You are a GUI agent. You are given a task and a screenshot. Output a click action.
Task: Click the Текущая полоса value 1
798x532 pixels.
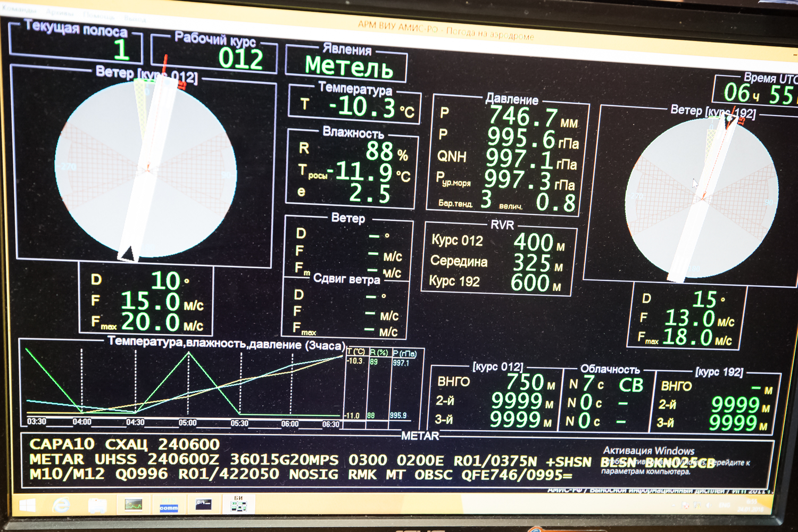click(121, 50)
